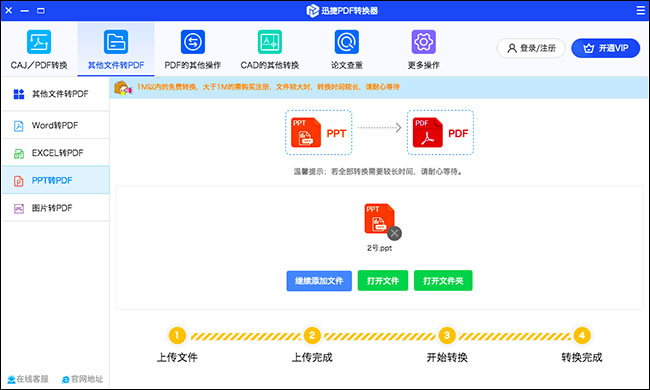Click step 2 上传完成 marker
650x390 pixels.
pyautogui.click(x=312, y=335)
